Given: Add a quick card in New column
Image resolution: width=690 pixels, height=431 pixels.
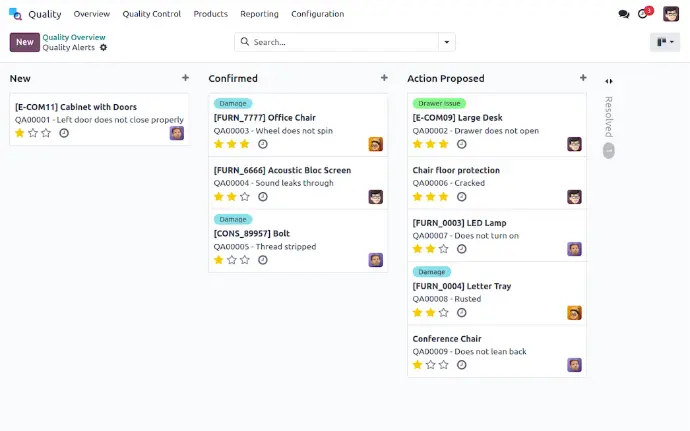Looking at the screenshot, I should click(185, 78).
